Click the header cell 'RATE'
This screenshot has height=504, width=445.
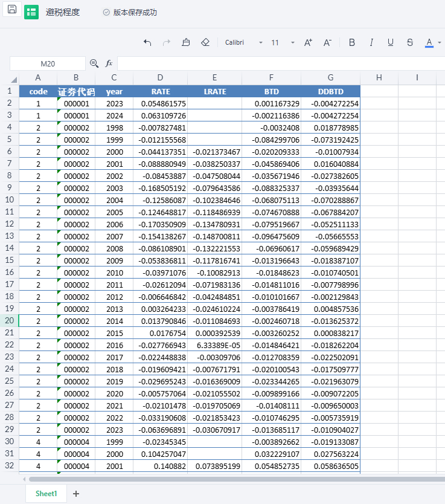[161, 92]
